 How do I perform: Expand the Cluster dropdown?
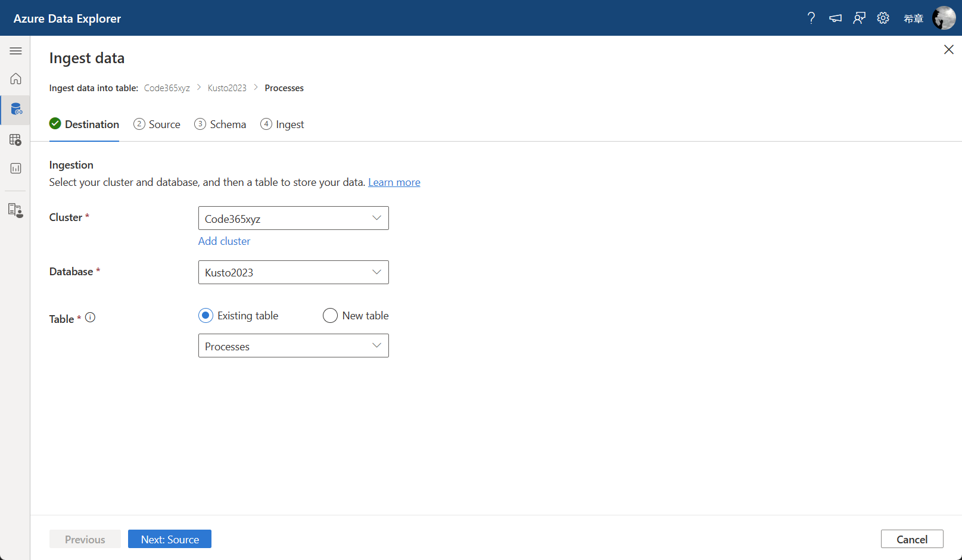tap(294, 218)
